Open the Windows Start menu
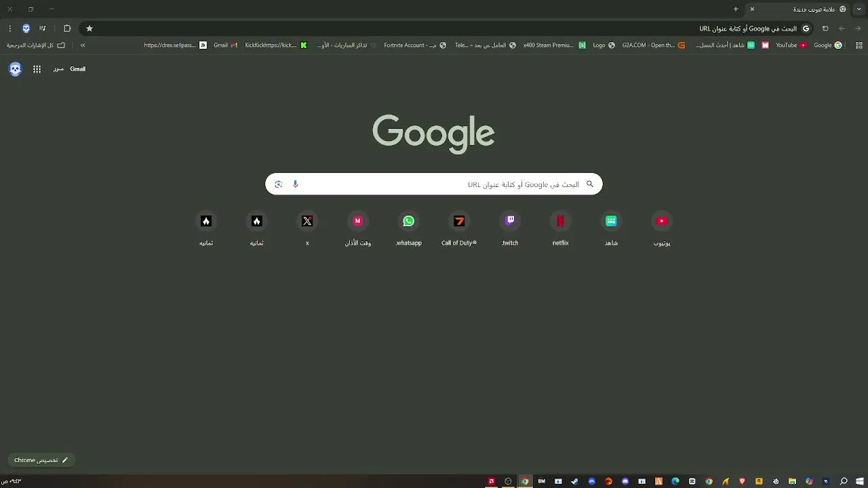 859,482
